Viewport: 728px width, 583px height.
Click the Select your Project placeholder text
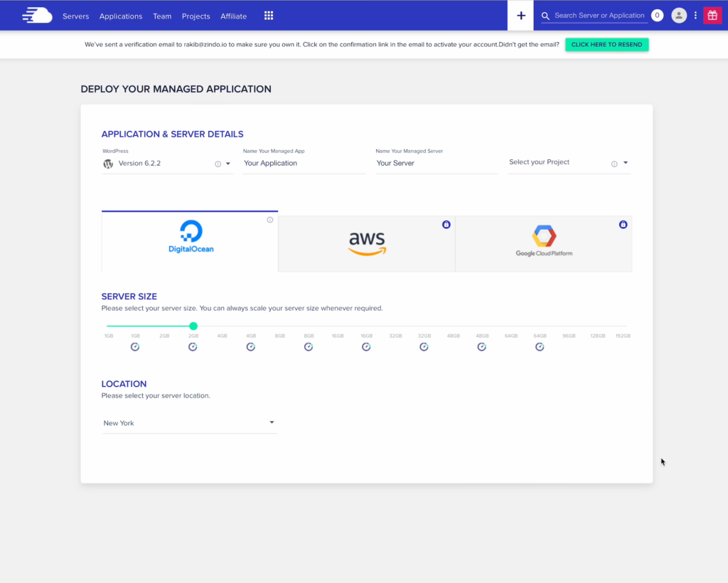click(539, 162)
